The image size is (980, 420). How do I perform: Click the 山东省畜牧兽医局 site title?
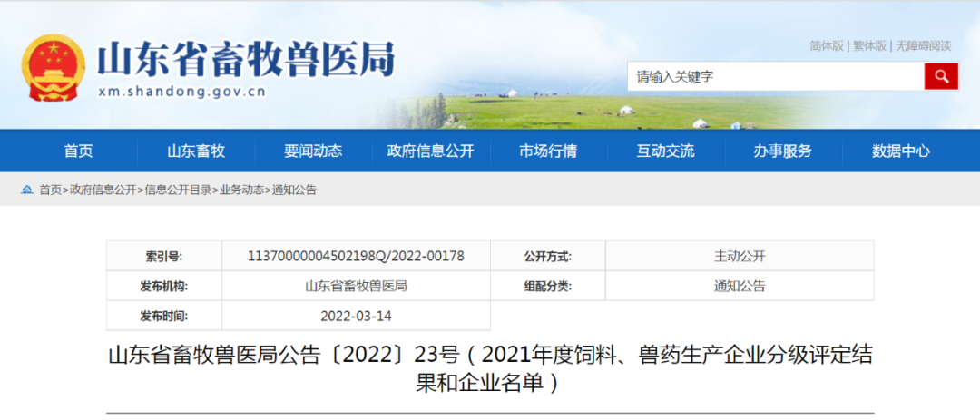point(246,60)
